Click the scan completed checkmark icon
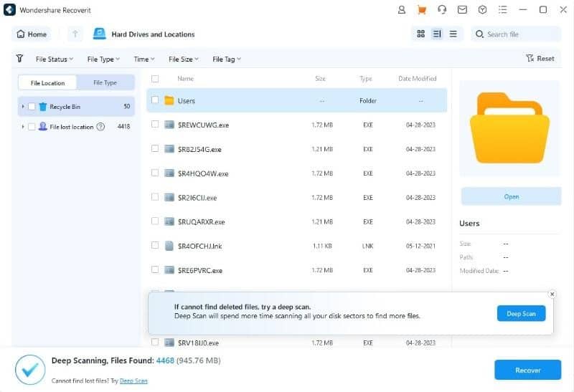 [30, 370]
